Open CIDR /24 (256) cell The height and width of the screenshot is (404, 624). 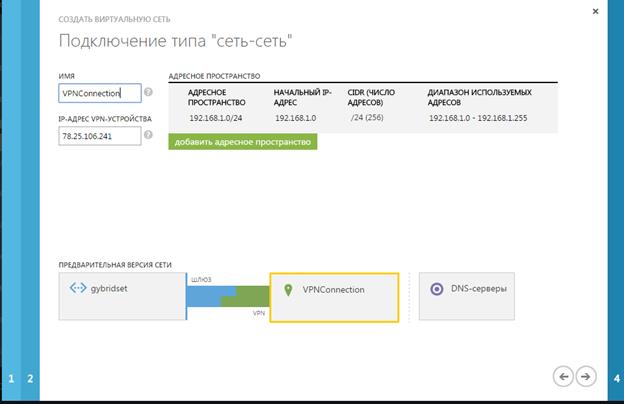[366, 118]
